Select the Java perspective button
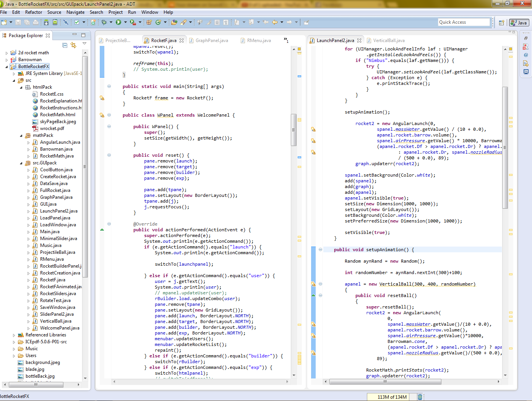The image size is (532, 401). pos(519,23)
